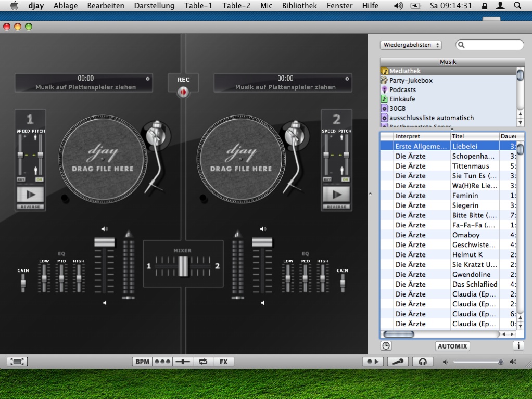Select the 30GB playlist
The image size is (532, 399).
click(x=449, y=109)
